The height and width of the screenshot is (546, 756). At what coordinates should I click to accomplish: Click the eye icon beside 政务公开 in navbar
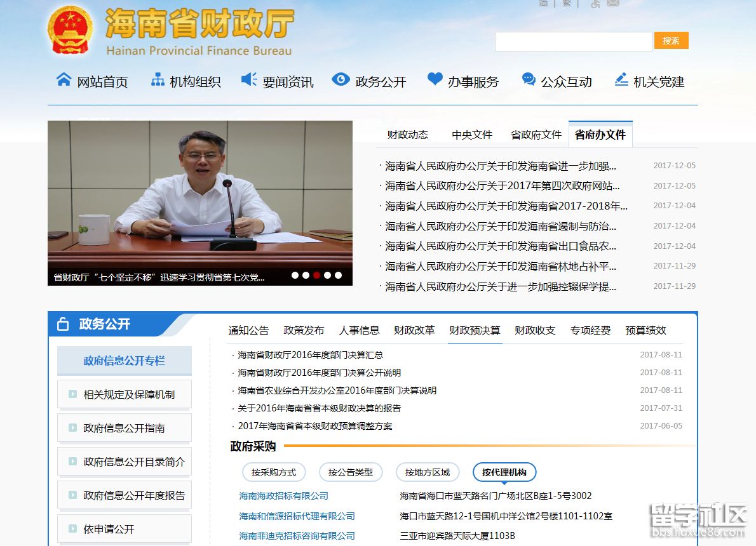pos(341,79)
